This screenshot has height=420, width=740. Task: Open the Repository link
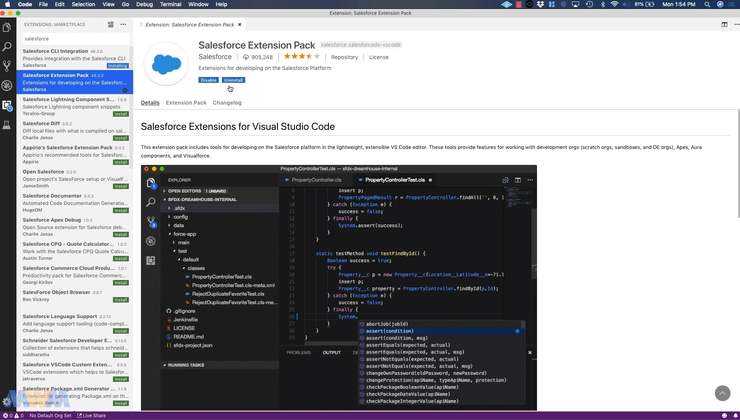click(344, 57)
